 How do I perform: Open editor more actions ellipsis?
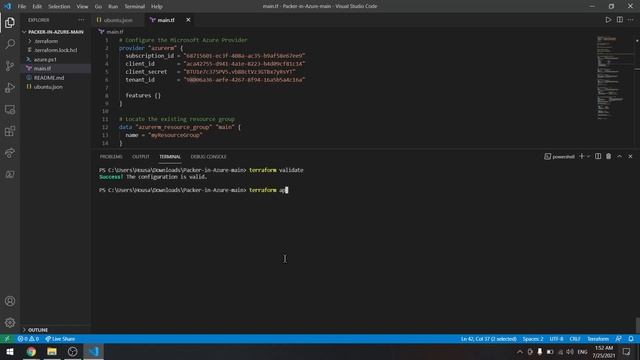[631, 20]
